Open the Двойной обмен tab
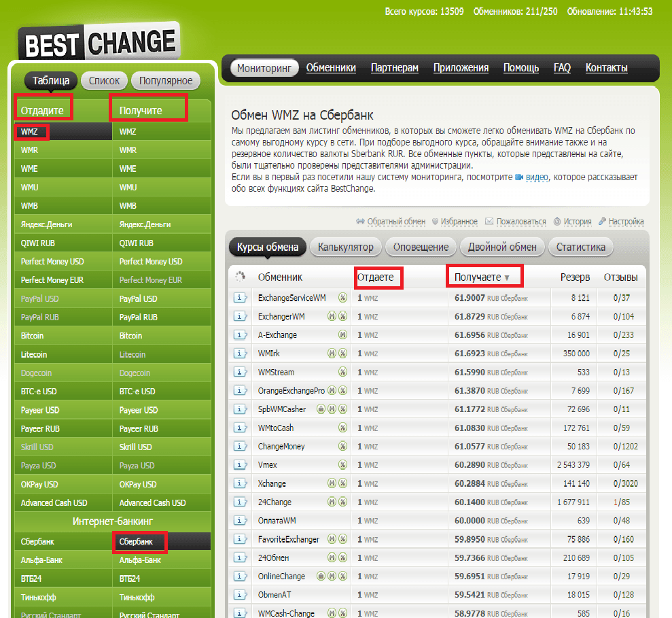Screen dimensions: 672x618 [502, 247]
